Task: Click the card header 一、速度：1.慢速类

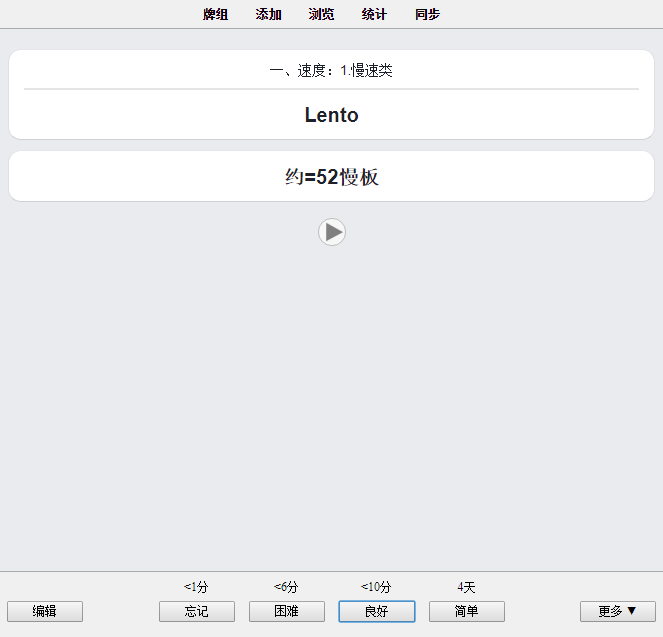Action: pyautogui.click(x=331, y=70)
